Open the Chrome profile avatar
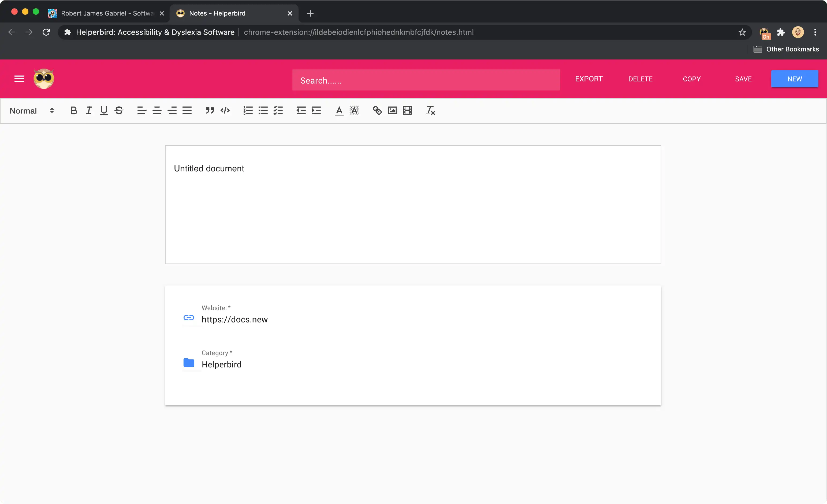The height and width of the screenshot is (504, 827). point(798,32)
